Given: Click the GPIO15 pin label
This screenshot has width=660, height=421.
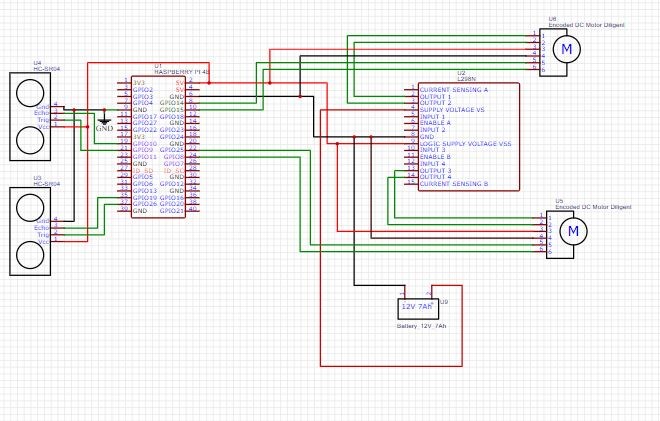Looking at the screenshot, I should (x=172, y=110).
